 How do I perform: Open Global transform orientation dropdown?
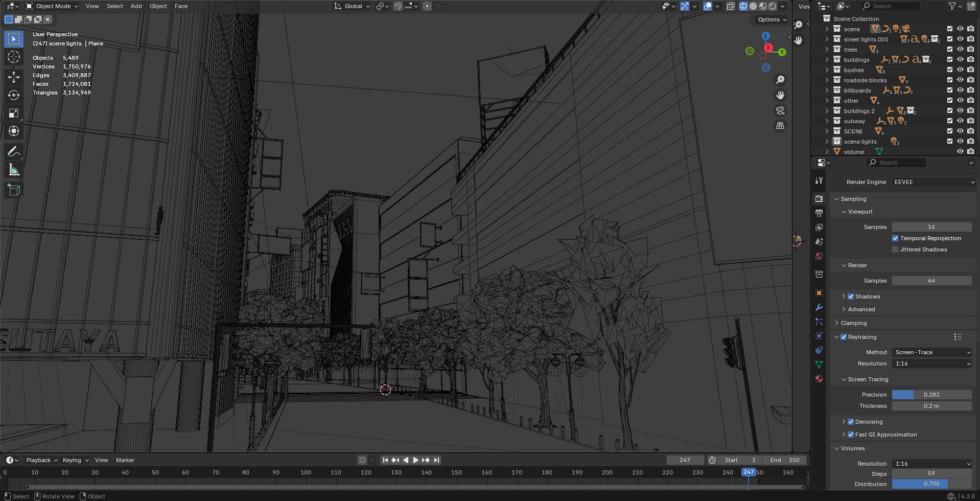click(x=352, y=6)
